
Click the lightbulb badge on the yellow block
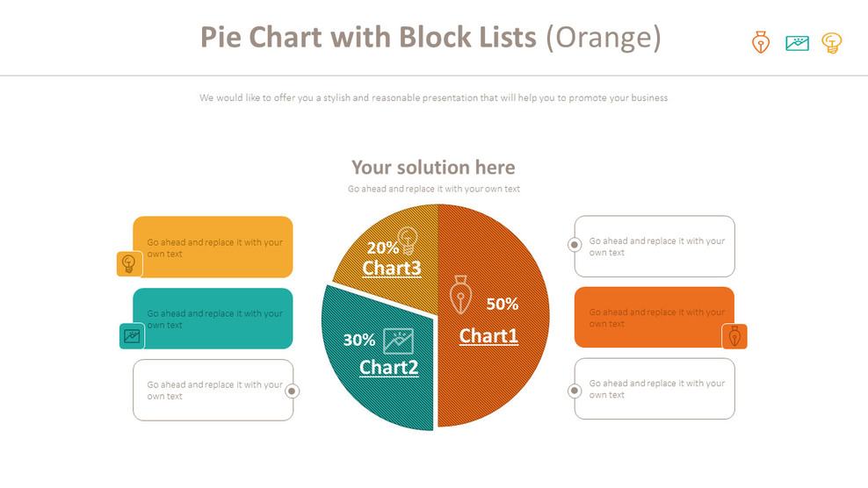[x=129, y=263]
